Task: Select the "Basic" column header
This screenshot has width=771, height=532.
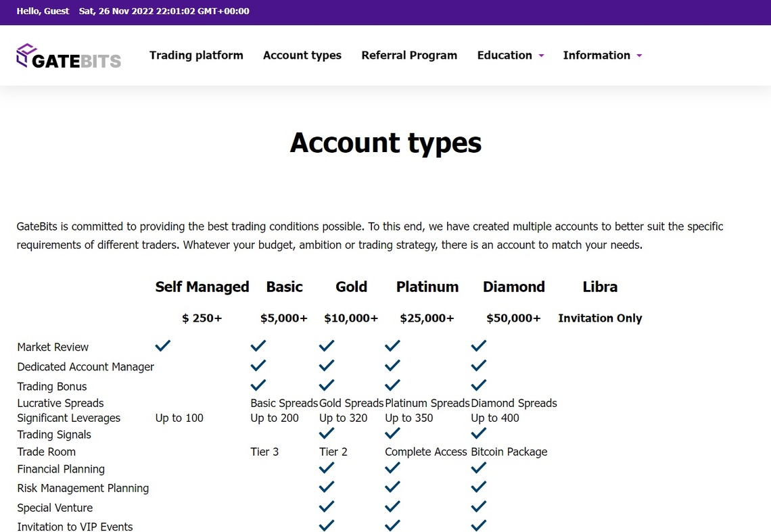Action: pyautogui.click(x=284, y=287)
